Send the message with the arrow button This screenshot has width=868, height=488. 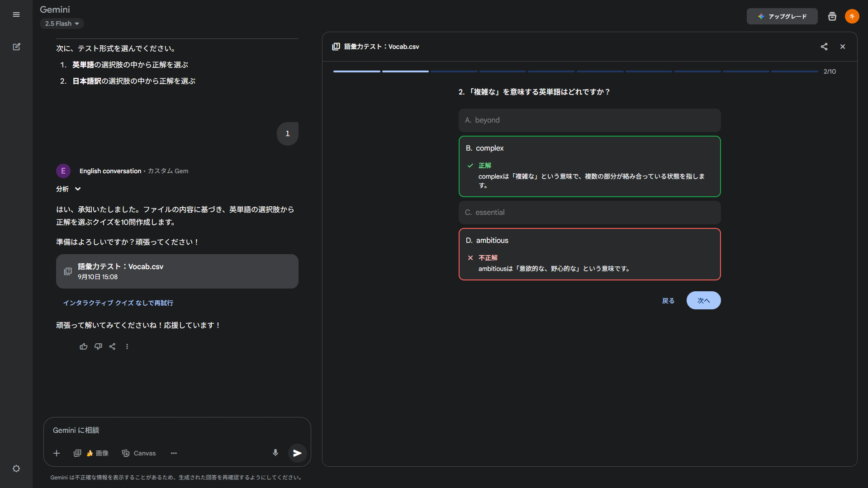click(x=297, y=453)
